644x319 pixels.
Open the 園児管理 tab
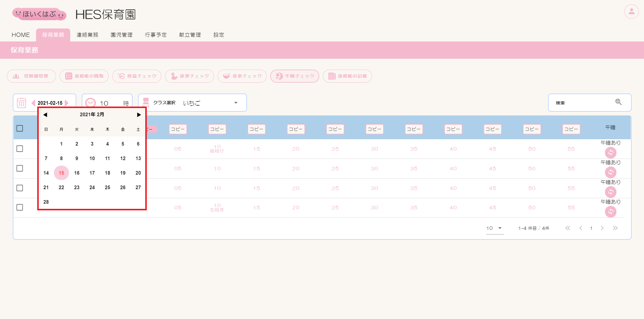121,35
